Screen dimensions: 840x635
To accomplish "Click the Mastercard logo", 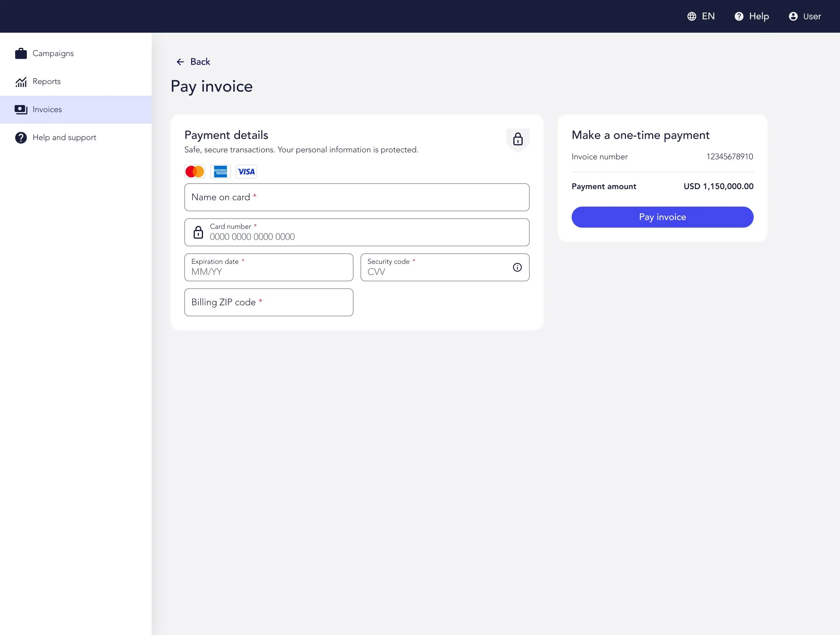I will coord(195,172).
